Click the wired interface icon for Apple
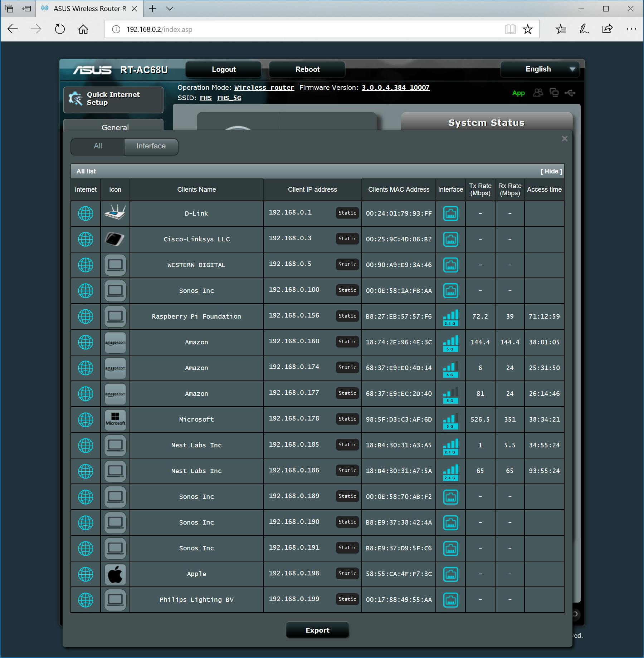 click(x=450, y=574)
